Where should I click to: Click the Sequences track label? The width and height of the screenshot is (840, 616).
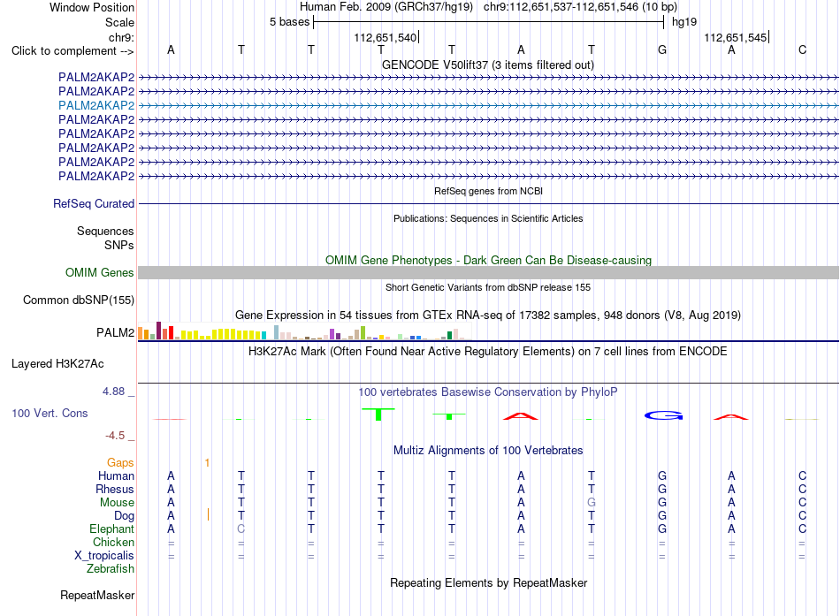click(105, 231)
